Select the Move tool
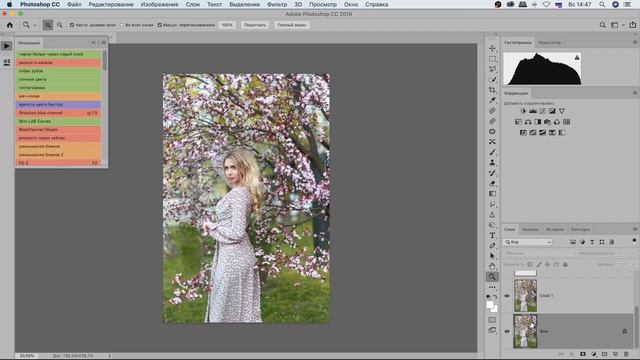Screen dimensions: 640x360 click(x=492, y=48)
